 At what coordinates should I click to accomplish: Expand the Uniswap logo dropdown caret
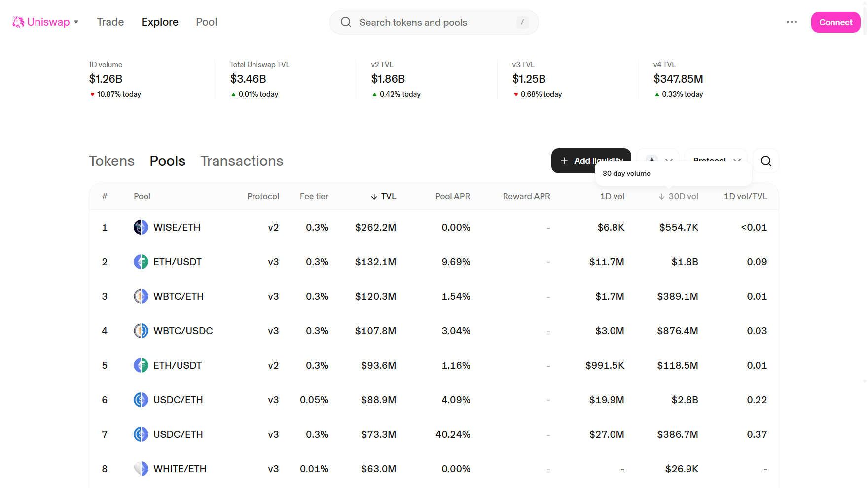(x=76, y=22)
